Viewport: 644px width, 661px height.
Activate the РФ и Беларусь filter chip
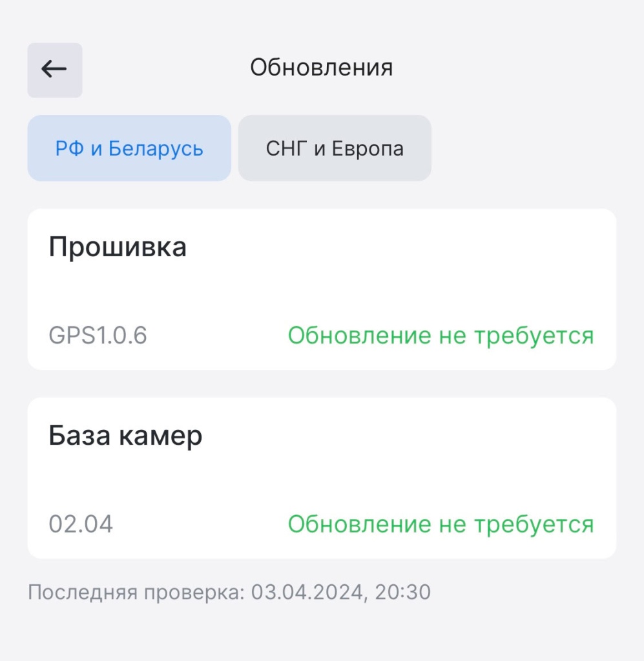coord(129,148)
